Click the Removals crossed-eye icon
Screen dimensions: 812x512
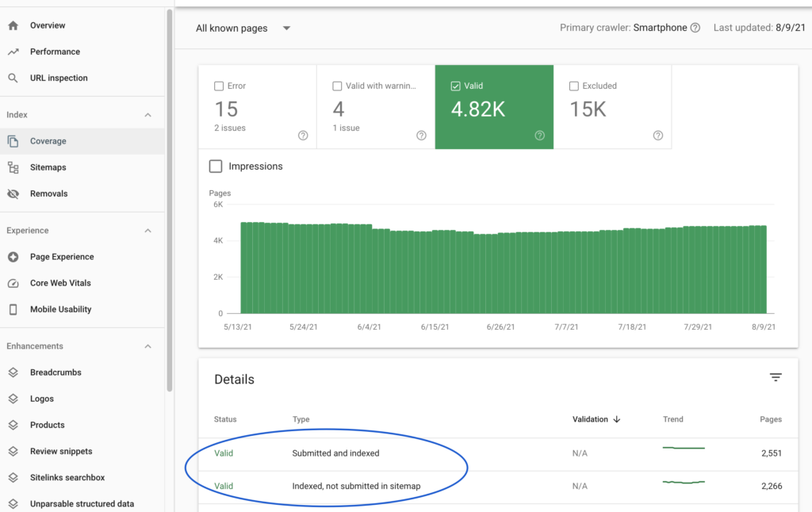click(x=13, y=193)
